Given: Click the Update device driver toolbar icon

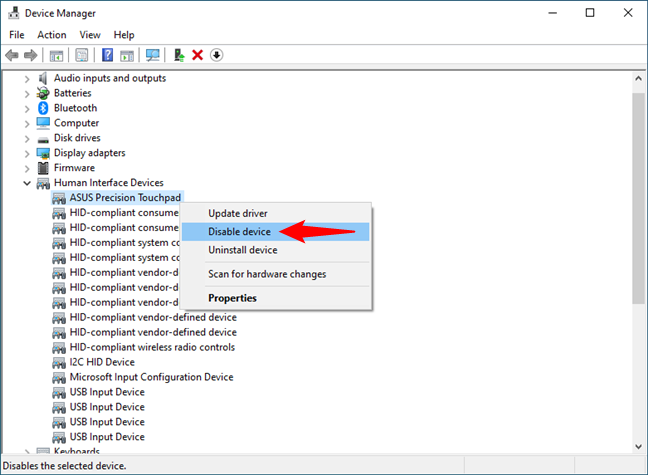Looking at the screenshot, I should point(179,55).
